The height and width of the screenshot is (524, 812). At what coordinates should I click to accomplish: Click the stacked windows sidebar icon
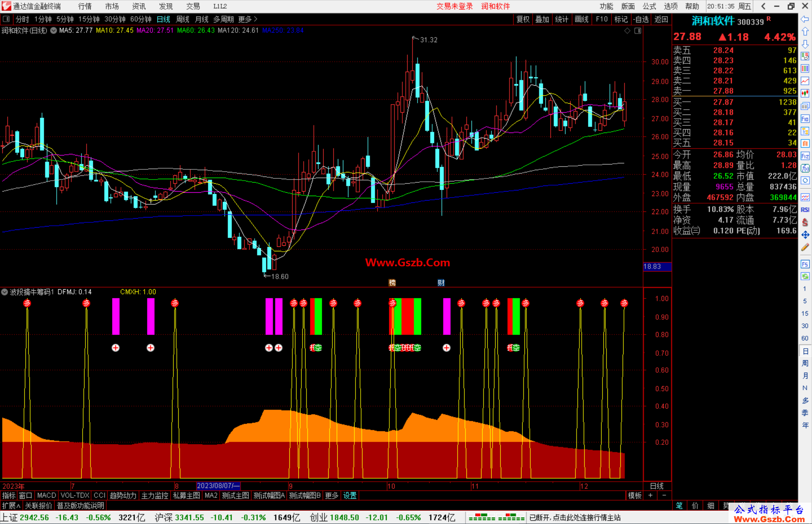[x=805, y=106]
